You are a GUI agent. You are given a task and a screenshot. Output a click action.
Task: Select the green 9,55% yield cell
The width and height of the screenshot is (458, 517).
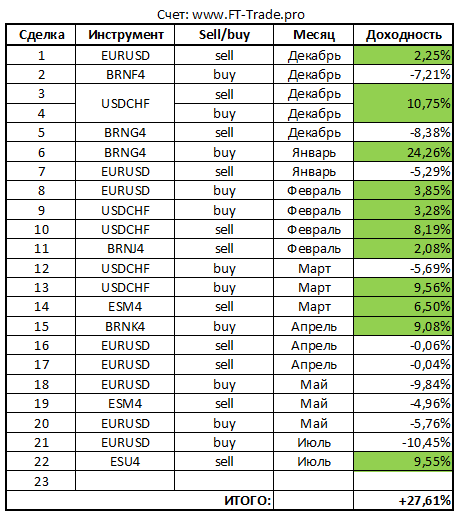point(403,462)
